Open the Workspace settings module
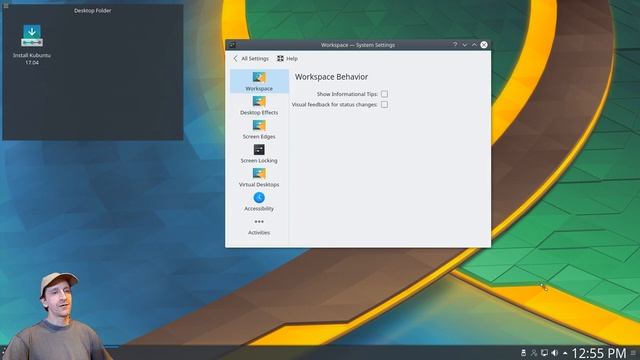Screen dimensions: 640x360 [259, 81]
